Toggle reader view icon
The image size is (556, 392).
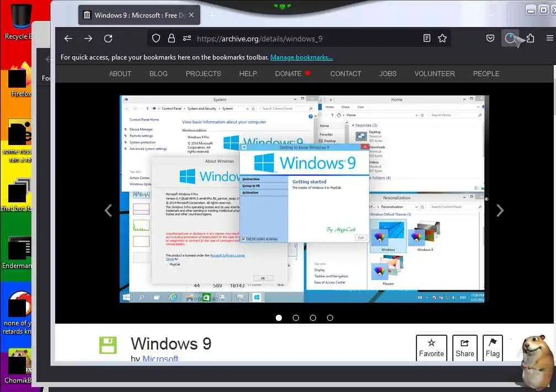click(x=427, y=38)
